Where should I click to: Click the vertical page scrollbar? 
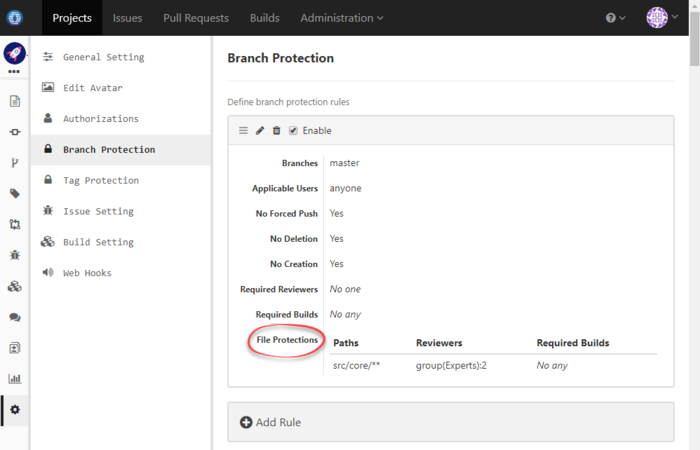[x=694, y=200]
